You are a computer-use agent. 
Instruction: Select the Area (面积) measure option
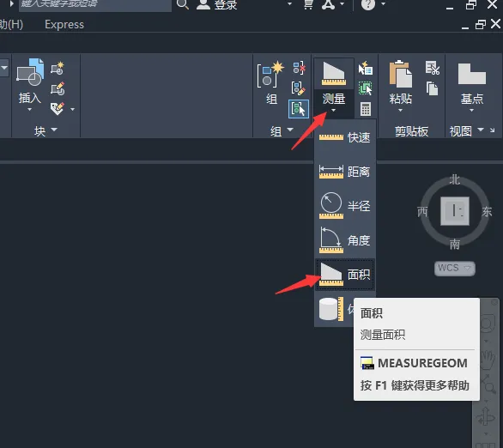click(345, 275)
